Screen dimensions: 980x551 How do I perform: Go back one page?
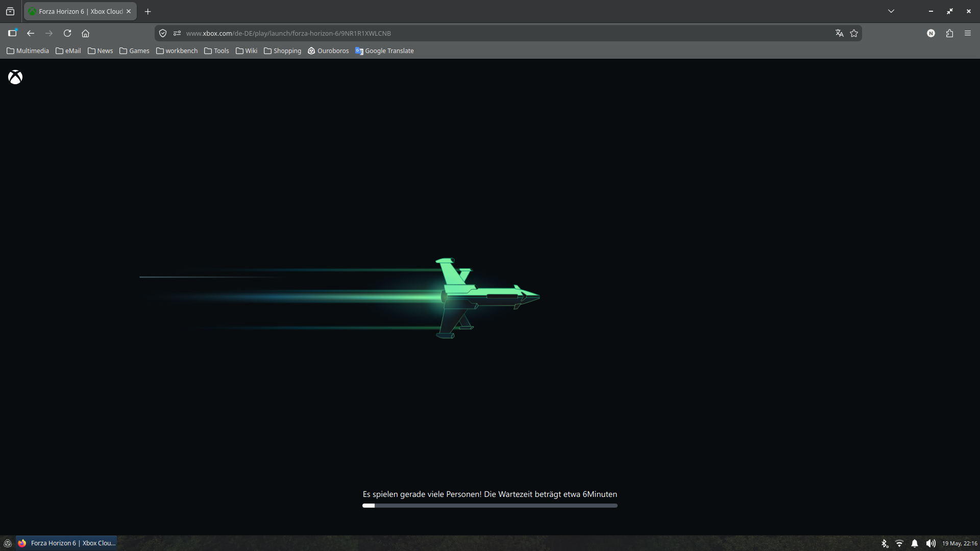tap(31, 33)
